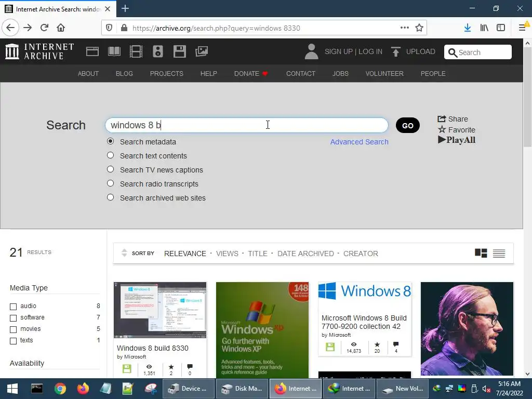Open the Texts book icon
Viewport: 532px width, 399px height.
[114, 51]
